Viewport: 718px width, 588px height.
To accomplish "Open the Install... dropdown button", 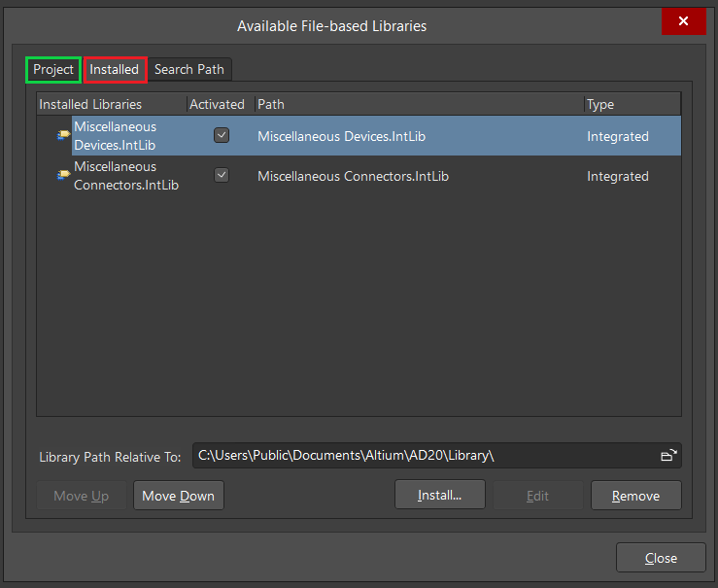I will [x=439, y=496].
